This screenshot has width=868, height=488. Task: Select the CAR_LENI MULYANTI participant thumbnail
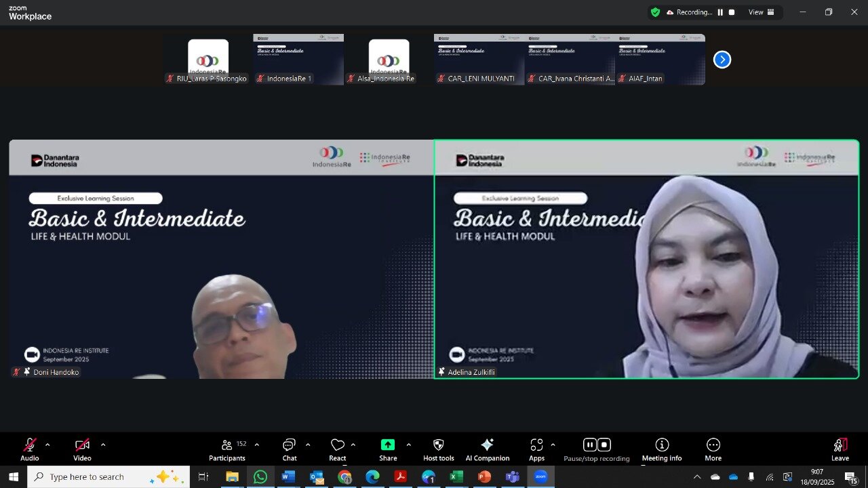coord(479,60)
